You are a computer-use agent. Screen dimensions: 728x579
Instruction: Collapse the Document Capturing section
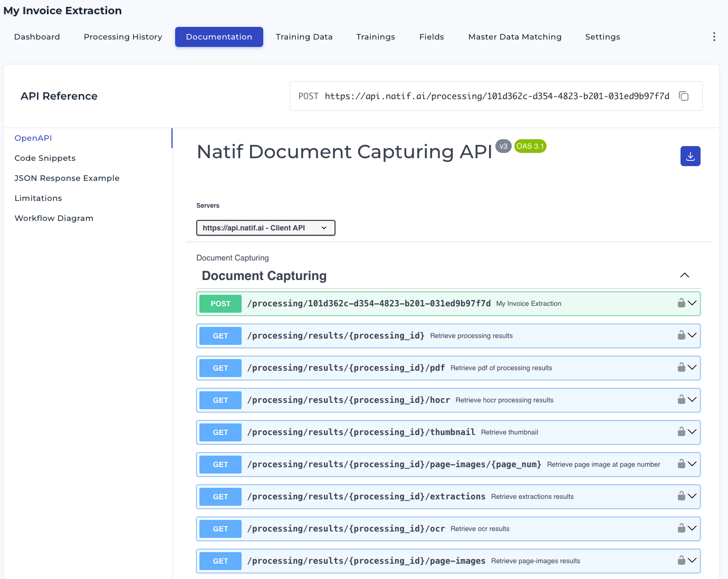685,275
